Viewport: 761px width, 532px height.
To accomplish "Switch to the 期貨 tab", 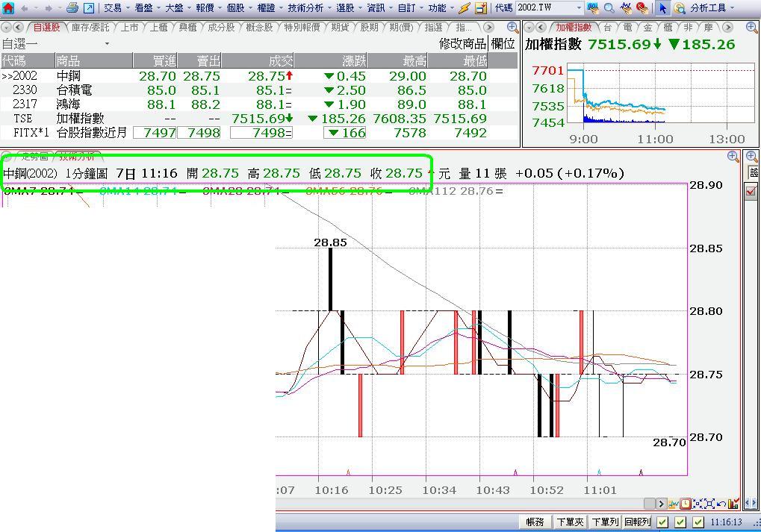I will pyautogui.click(x=340, y=28).
